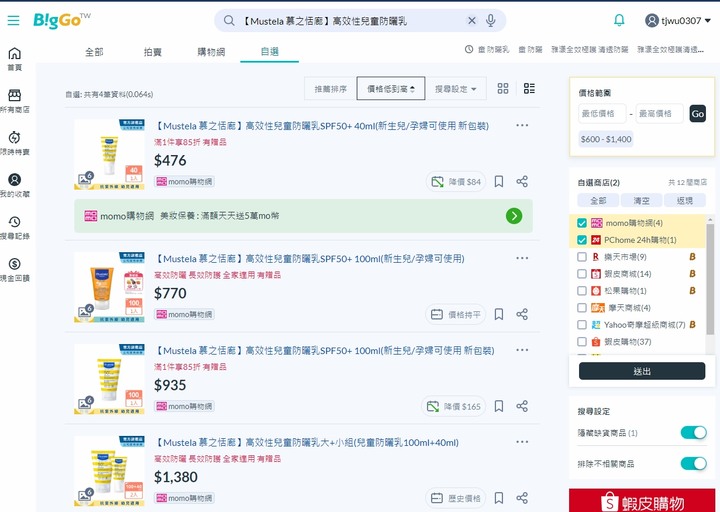Viewport: 720px width, 512px height.
Task: Click the 送出 submit button
Action: pos(641,371)
